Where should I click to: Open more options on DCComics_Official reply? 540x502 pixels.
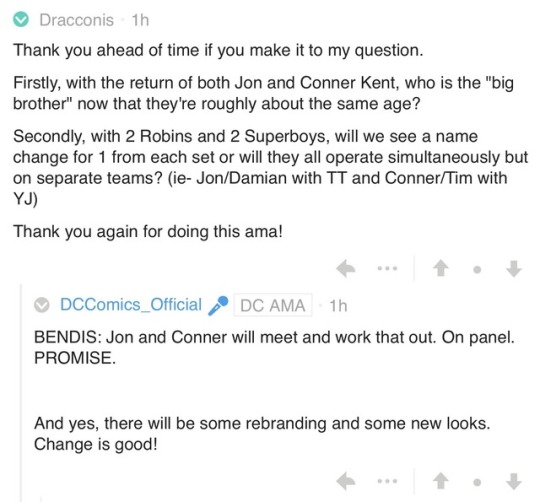coord(387,480)
